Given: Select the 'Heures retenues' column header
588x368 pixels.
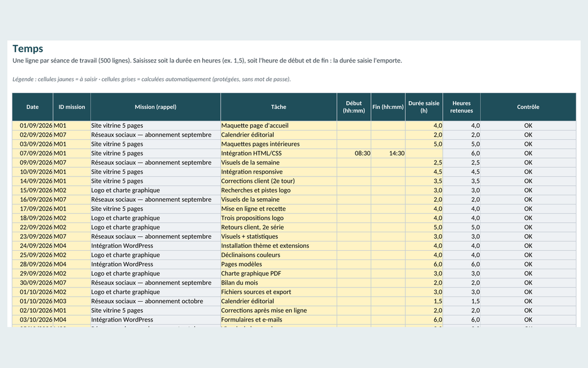Looking at the screenshot, I should click(x=462, y=107).
